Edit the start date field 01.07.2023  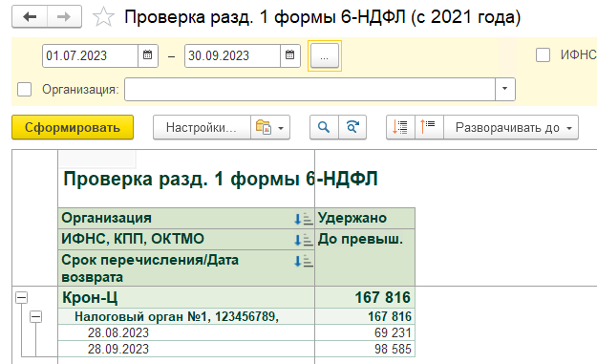(x=90, y=55)
